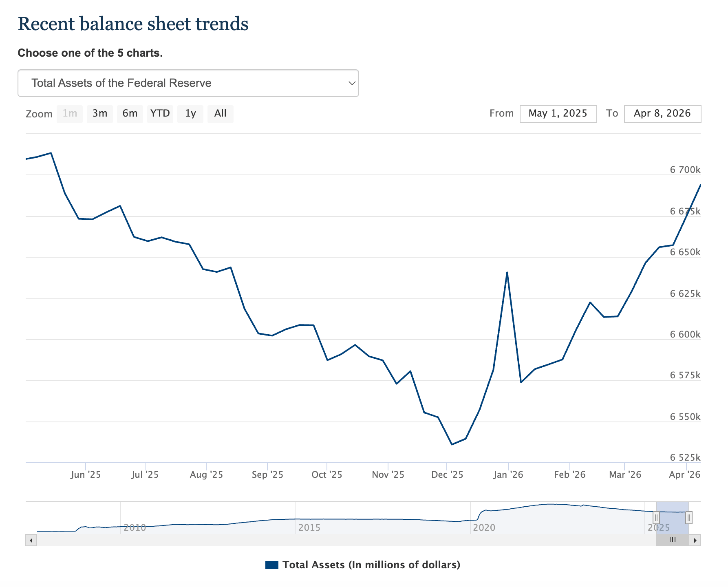Edit the To date field

pos(662,114)
